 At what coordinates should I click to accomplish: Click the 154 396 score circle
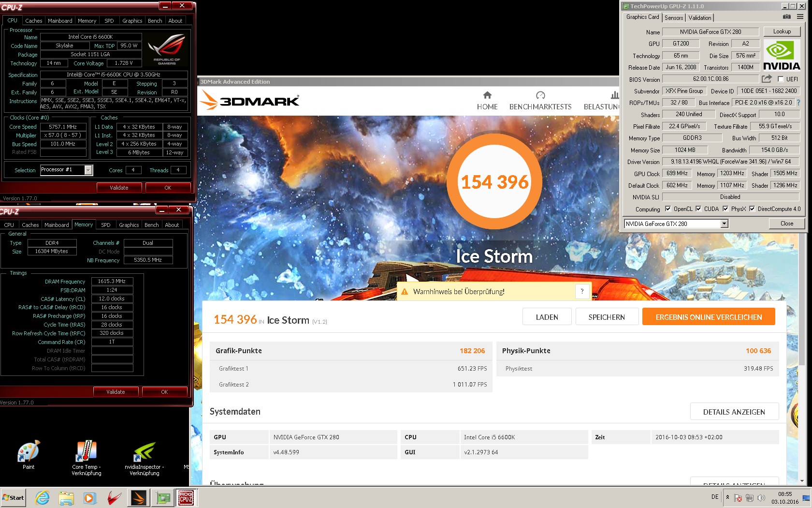pyautogui.click(x=494, y=181)
